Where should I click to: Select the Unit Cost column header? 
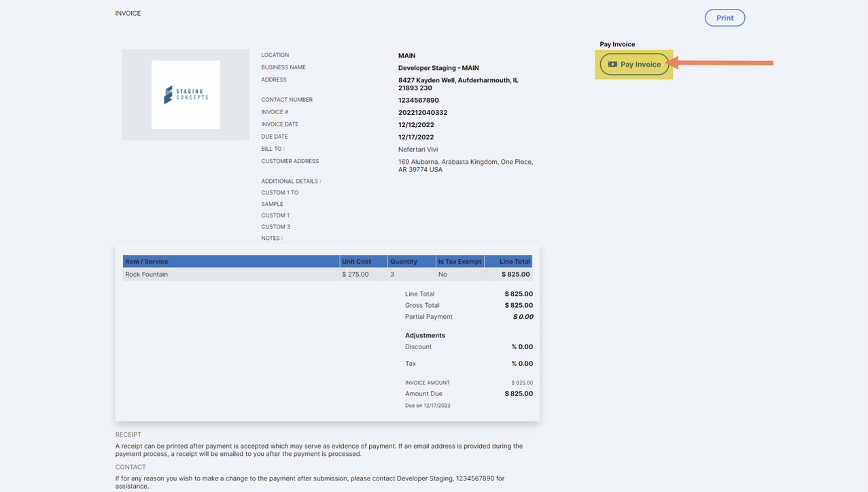click(x=356, y=262)
